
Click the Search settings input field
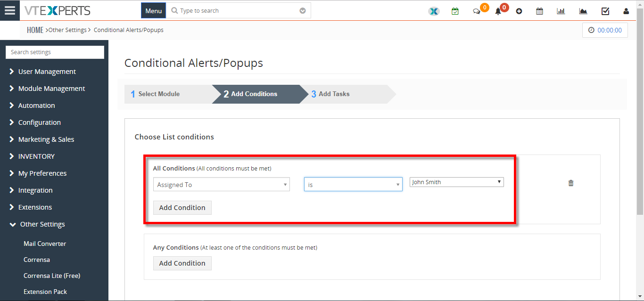pyautogui.click(x=55, y=52)
